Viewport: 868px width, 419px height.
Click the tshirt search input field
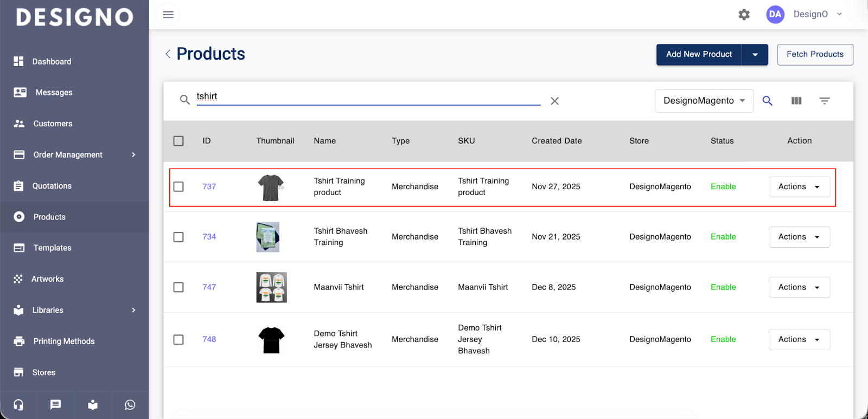pyautogui.click(x=368, y=96)
